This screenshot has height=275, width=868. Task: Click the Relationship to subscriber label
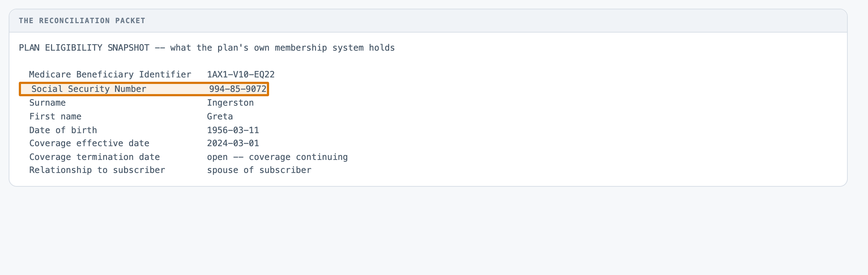tap(97, 170)
